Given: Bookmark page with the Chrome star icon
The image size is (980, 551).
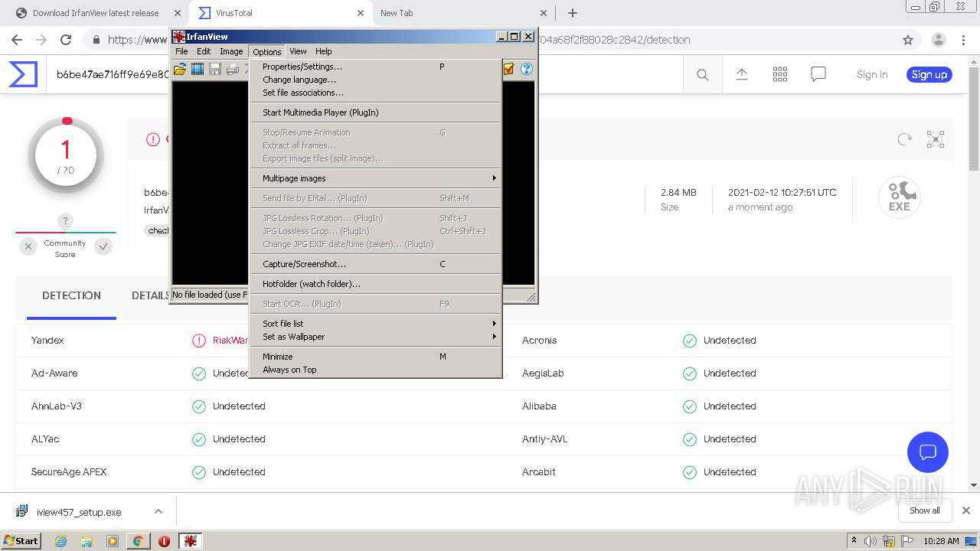Looking at the screenshot, I should (908, 40).
